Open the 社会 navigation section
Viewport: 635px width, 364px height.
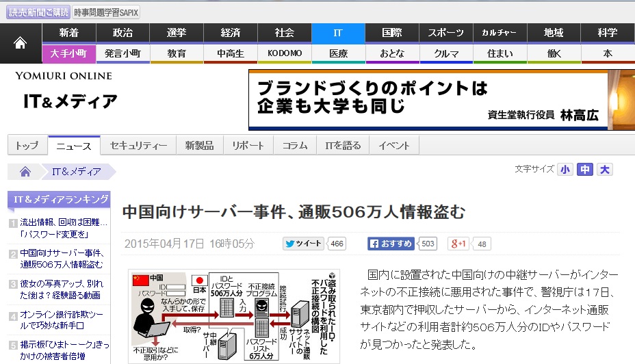(284, 33)
